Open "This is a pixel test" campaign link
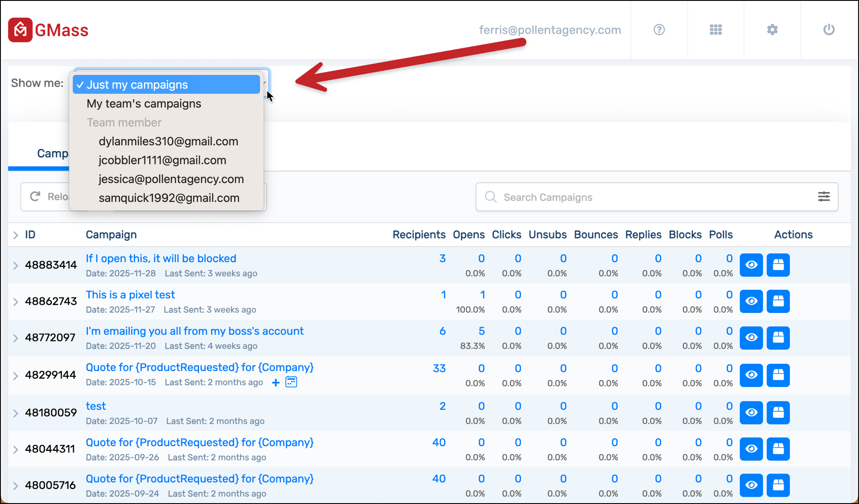The width and height of the screenshot is (859, 504). pos(130,295)
